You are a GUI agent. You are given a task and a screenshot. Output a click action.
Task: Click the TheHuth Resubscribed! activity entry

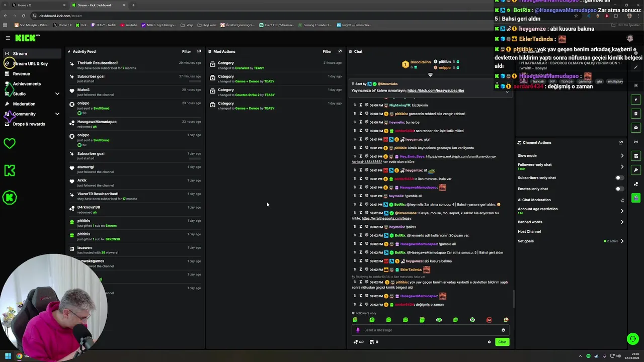(136, 65)
